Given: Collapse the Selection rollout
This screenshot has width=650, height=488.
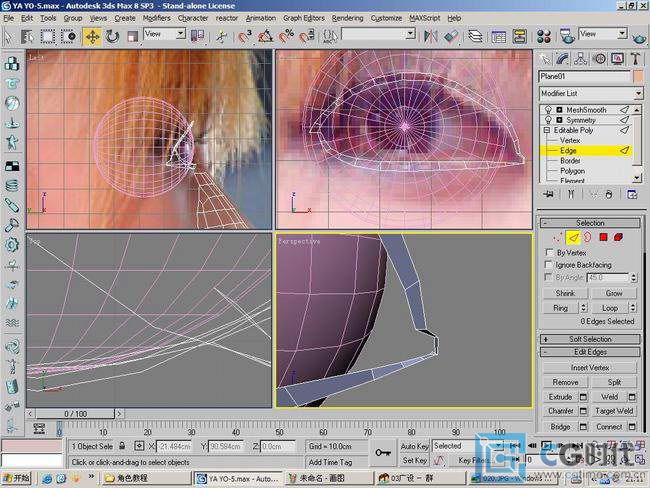Looking at the screenshot, I should click(x=590, y=223).
